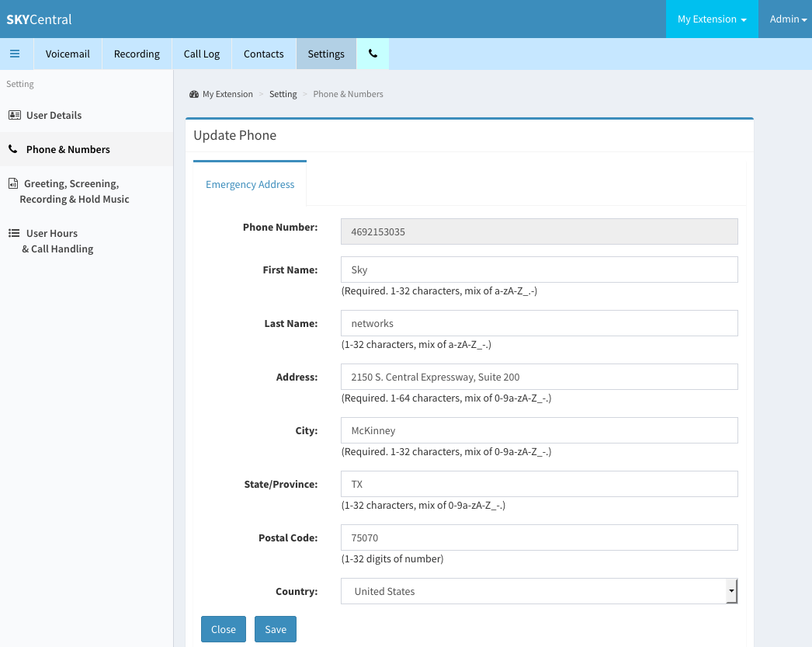
Task: Expand the Country dropdown arrow
Action: coord(731,591)
